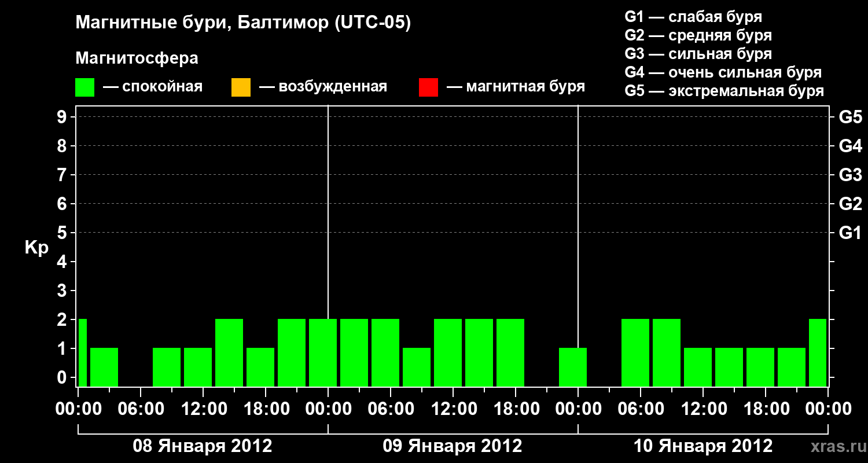The width and height of the screenshot is (868, 463).
Task: Click the last green bar ending 10 Января
Action: pos(818,352)
